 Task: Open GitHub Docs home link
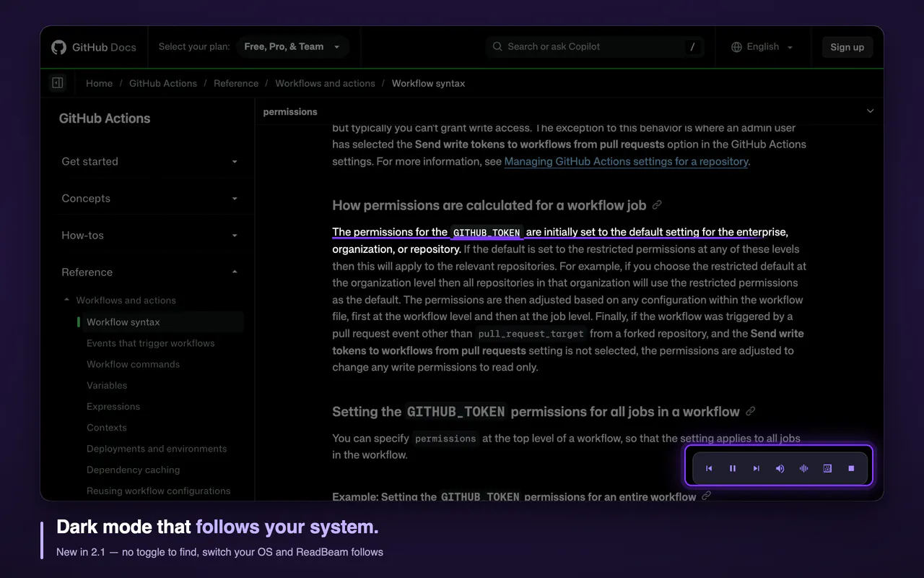point(94,47)
